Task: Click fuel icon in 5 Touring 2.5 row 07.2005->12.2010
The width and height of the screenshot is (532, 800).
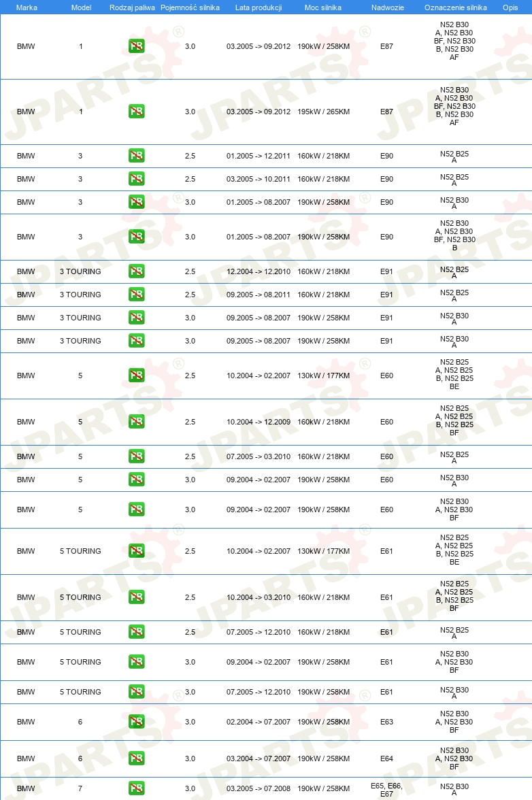Action: [x=136, y=631]
